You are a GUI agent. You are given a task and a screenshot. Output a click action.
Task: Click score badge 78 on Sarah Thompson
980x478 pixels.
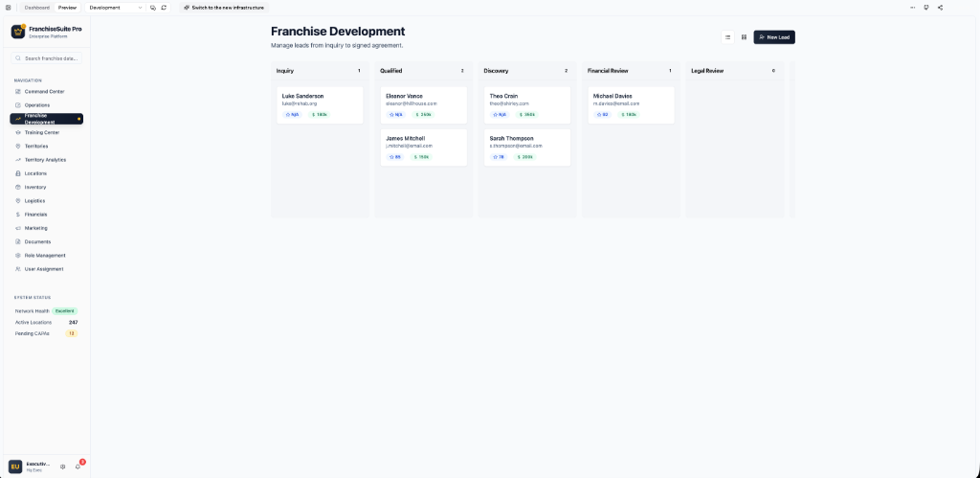coord(499,157)
